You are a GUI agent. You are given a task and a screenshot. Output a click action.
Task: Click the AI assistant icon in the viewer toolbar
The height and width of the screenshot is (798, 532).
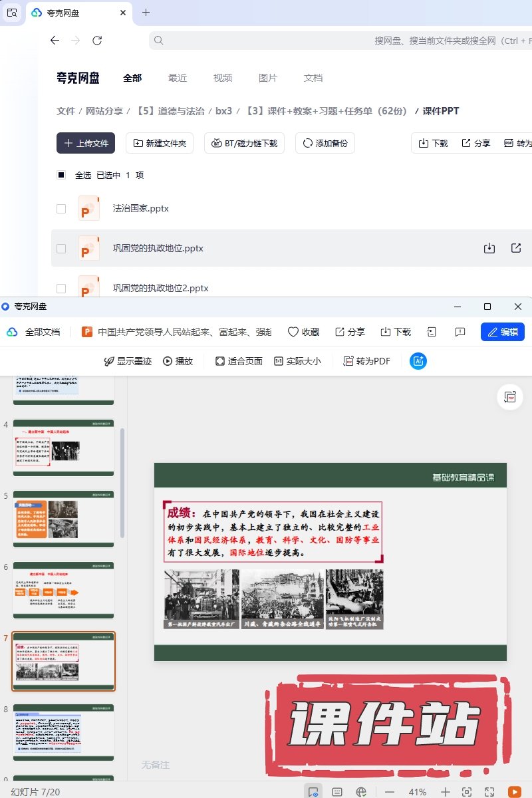pos(418,361)
